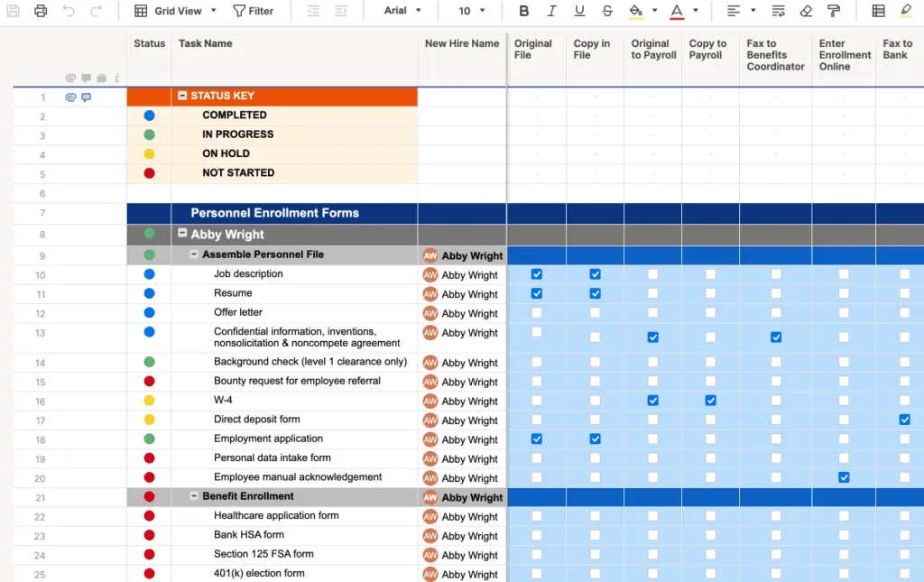Select row number 7
The image size is (924, 582).
pyautogui.click(x=42, y=213)
